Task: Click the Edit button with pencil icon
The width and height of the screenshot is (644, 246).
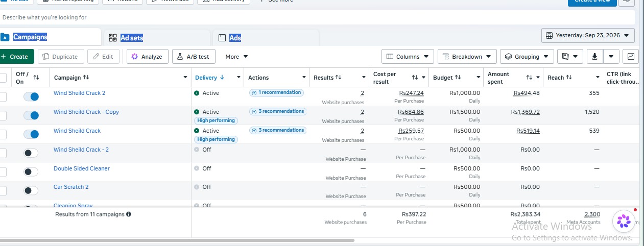Action: (x=103, y=57)
